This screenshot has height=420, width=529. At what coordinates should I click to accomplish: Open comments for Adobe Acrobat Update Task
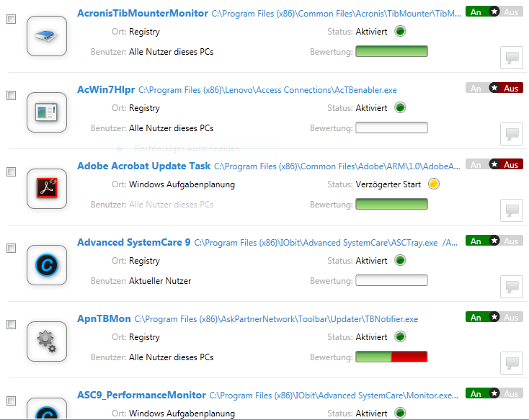click(x=512, y=210)
